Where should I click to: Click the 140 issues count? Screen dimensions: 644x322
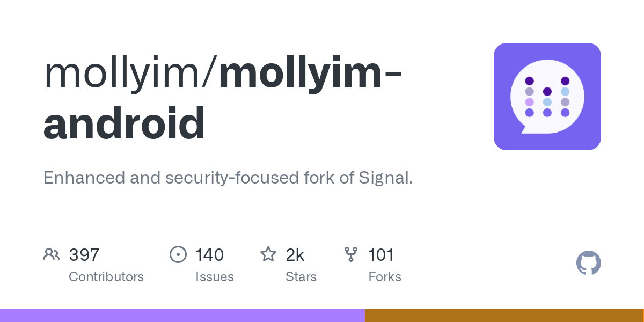209,255
